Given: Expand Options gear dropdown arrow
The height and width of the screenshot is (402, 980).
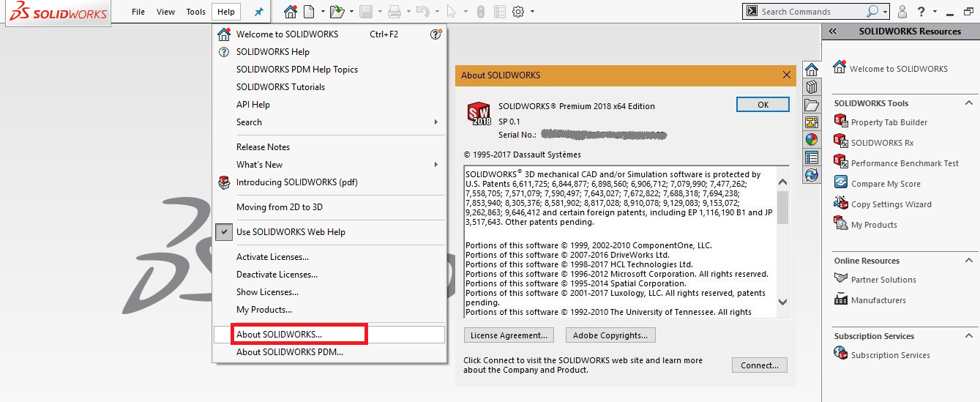Looking at the screenshot, I should coord(532,12).
